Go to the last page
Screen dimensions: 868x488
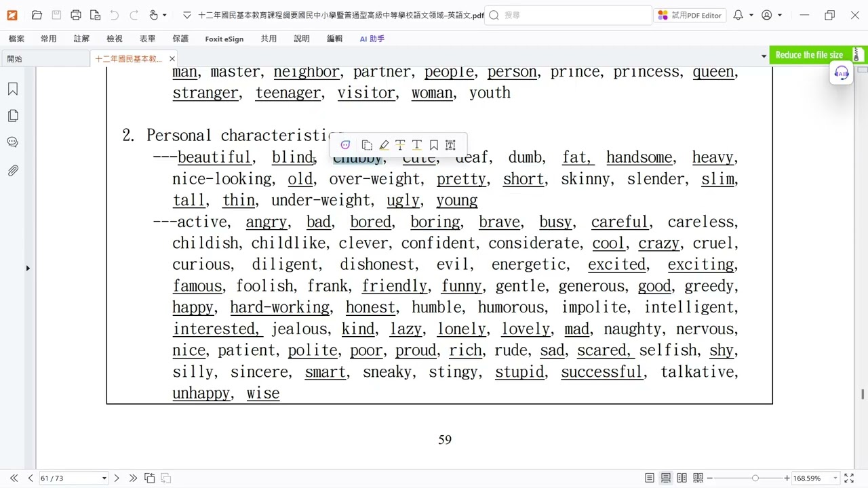click(x=133, y=478)
